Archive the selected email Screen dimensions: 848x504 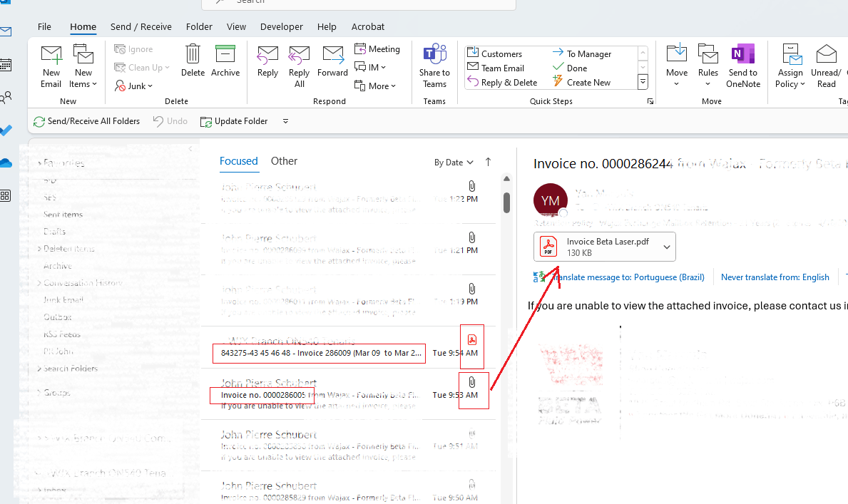(x=225, y=61)
